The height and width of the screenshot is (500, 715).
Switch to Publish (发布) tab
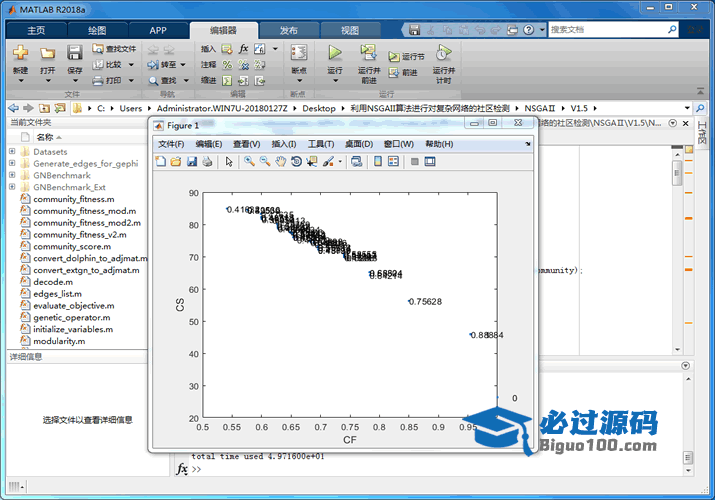point(289,31)
